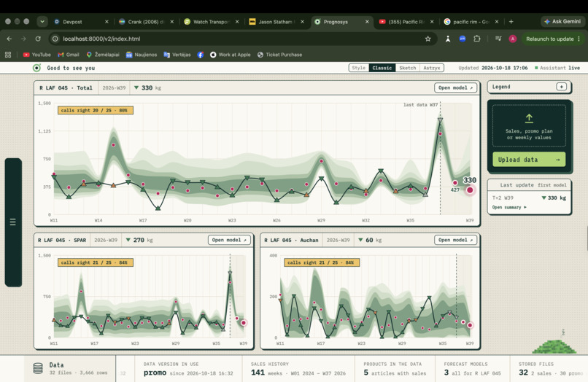Click the browser forward arrow
588x382 pixels.
(x=23, y=39)
